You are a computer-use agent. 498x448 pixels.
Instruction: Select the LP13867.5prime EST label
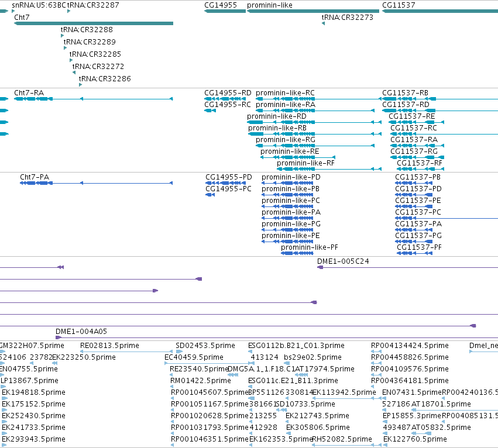(x=29, y=381)
